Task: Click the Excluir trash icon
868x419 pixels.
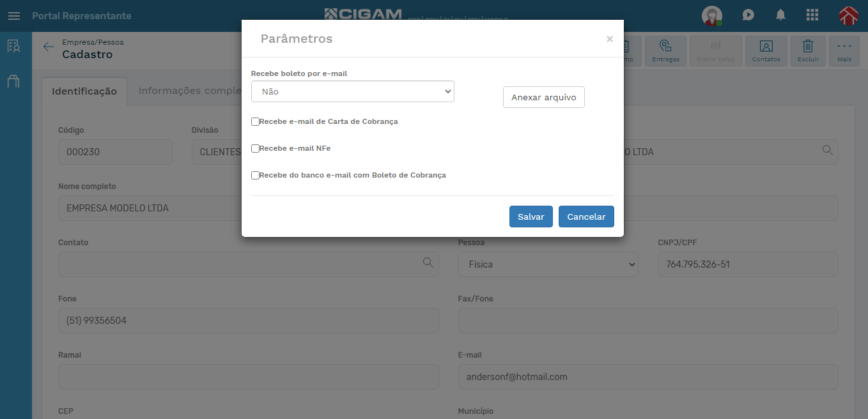Action: point(808,50)
